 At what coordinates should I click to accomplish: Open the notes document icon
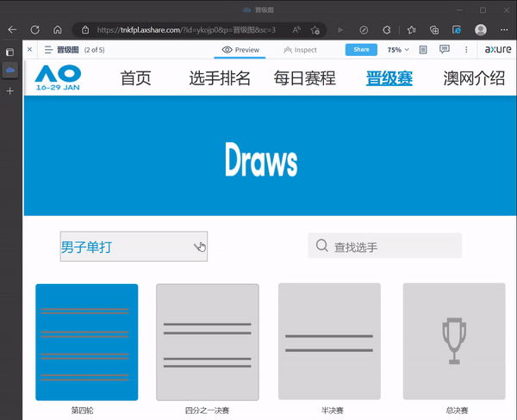point(423,50)
